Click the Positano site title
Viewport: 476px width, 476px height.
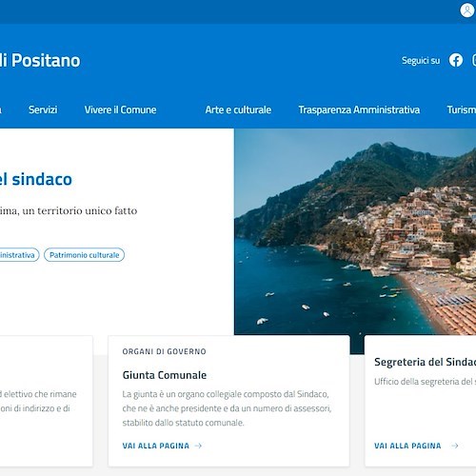pos(40,60)
